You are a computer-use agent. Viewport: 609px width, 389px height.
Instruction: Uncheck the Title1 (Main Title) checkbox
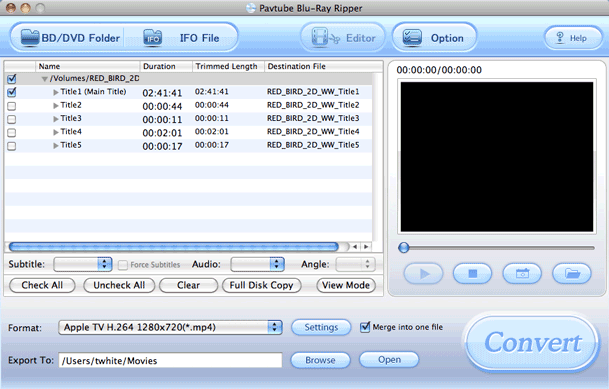tap(12, 92)
